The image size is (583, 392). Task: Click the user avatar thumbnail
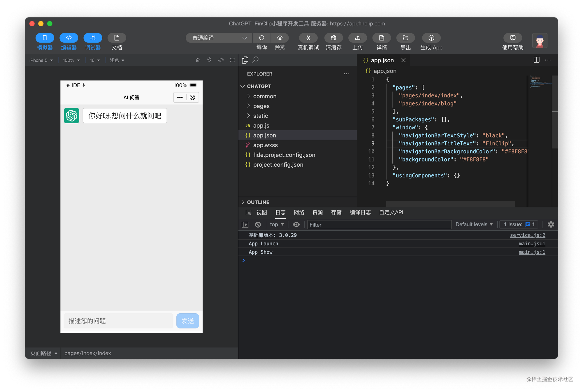click(540, 41)
